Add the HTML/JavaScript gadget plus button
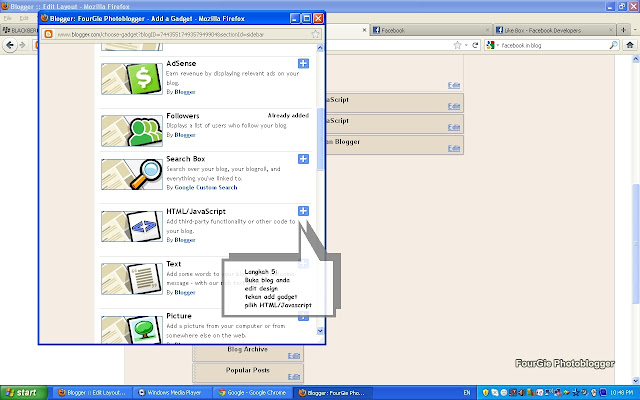This screenshot has width=640, height=400. [x=303, y=211]
